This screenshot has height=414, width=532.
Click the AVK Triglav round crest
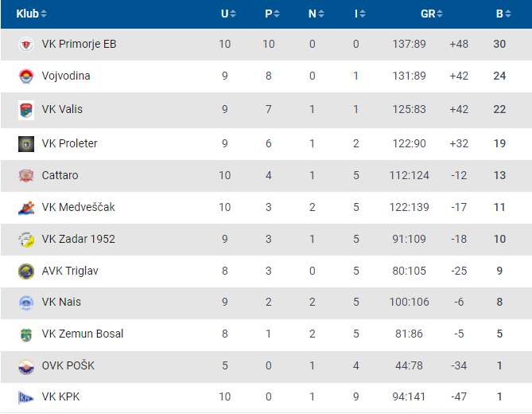click(x=25, y=271)
